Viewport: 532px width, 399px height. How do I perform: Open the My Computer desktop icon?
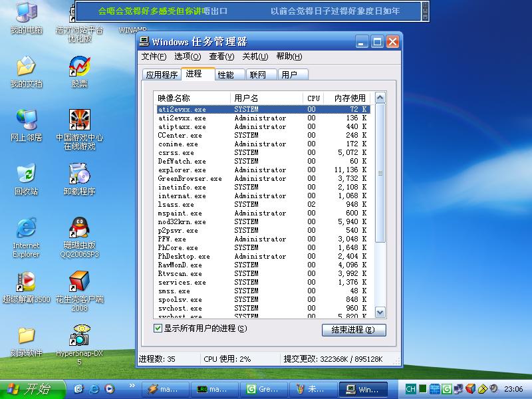[x=26, y=13]
